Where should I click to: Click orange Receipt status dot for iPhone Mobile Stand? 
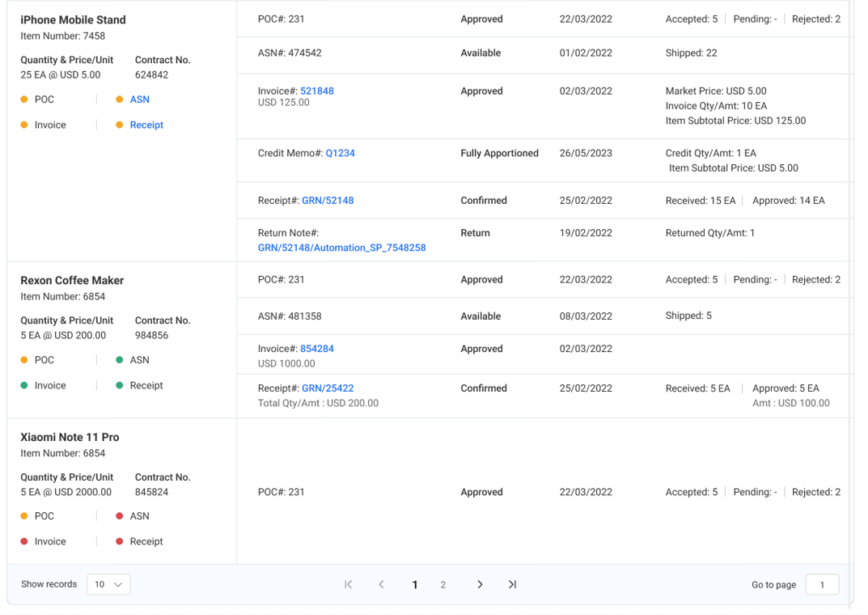(119, 125)
